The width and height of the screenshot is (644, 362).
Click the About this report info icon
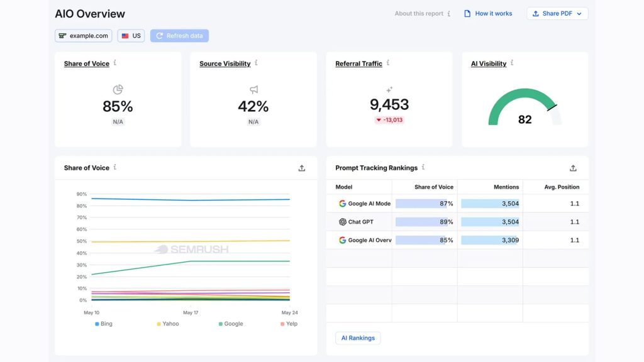(x=449, y=14)
